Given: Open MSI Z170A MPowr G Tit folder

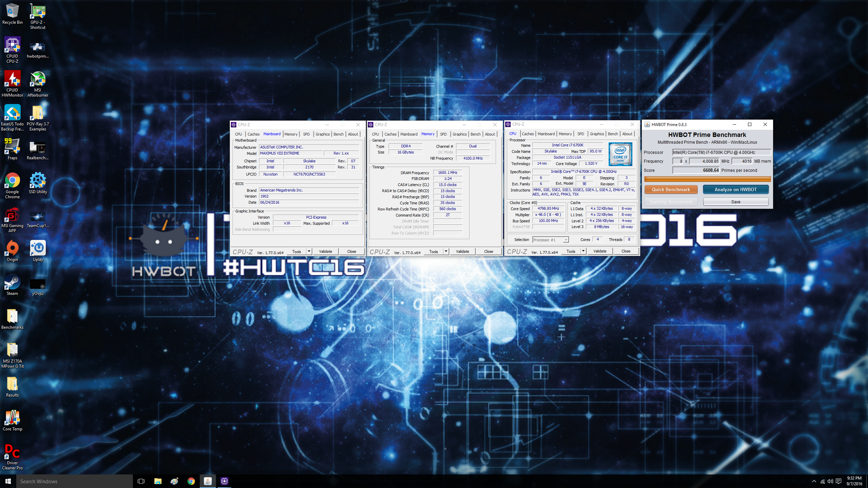Looking at the screenshot, I should point(13,355).
